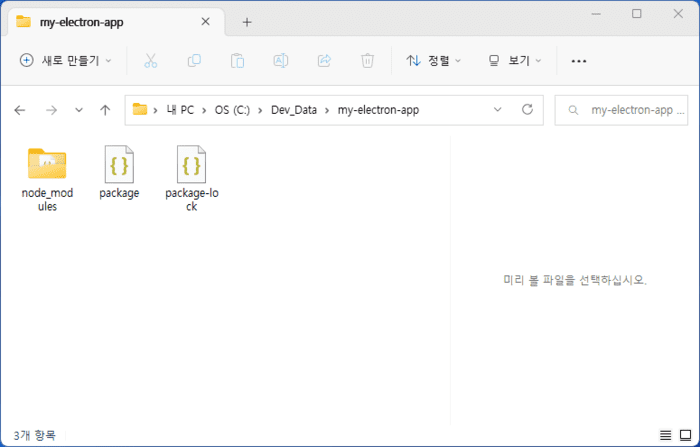Switch to details list view icon
The height and width of the screenshot is (447, 700).
click(665, 434)
